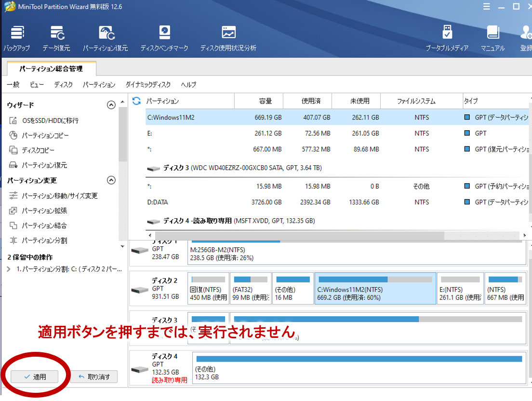Select OSをSSD/HDDに移行 wizard
This screenshot has width=532, height=401.
tap(44, 120)
